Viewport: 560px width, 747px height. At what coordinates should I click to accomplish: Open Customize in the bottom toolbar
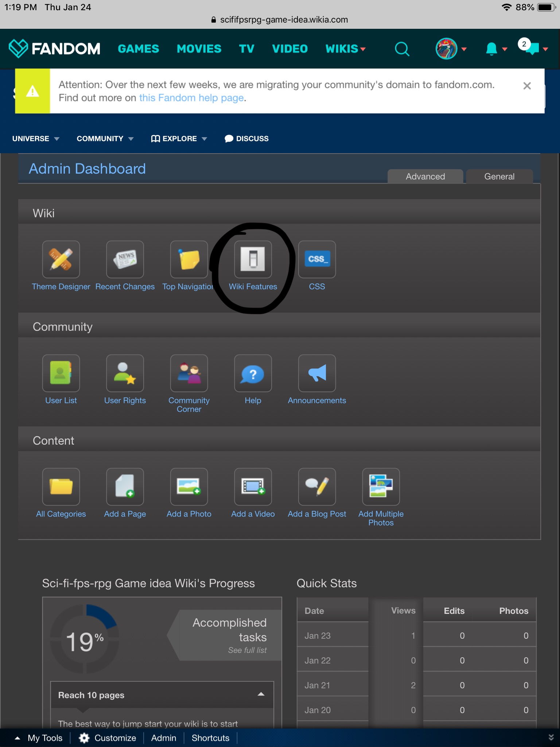[108, 738]
